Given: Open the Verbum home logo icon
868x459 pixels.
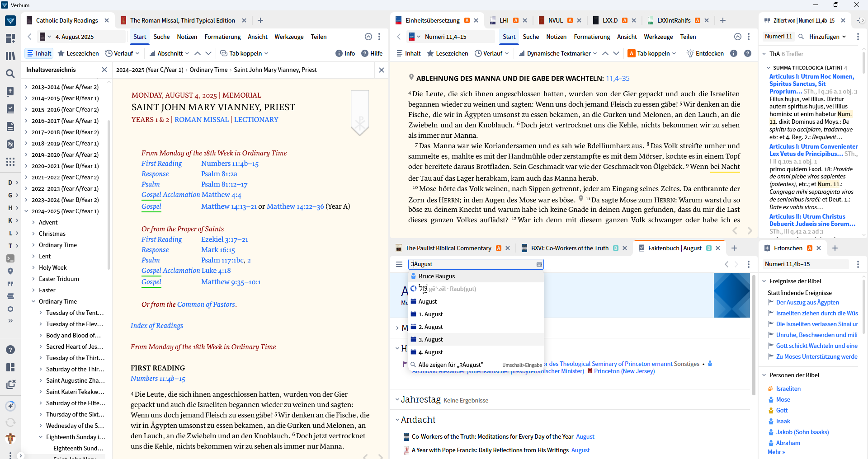Looking at the screenshot, I should (10, 21).
